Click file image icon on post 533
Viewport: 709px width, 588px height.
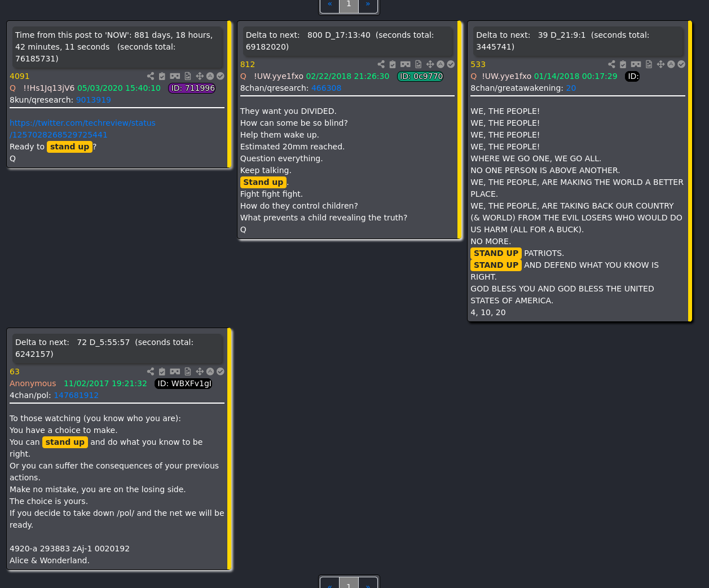point(649,64)
